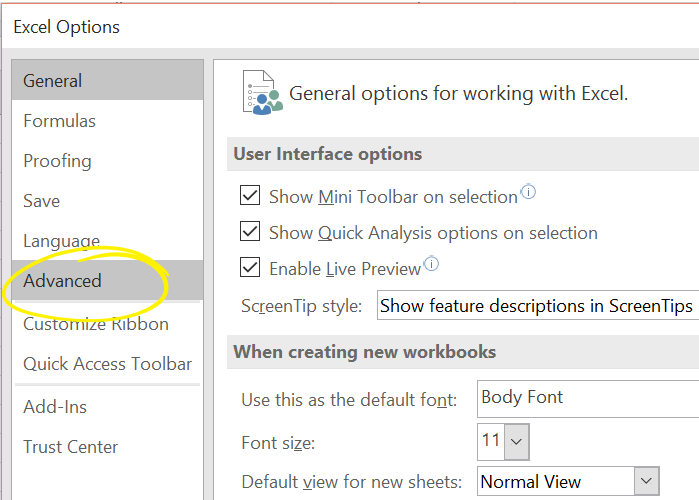Open the Trust Center category
The width and height of the screenshot is (699, 500).
tap(71, 447)
